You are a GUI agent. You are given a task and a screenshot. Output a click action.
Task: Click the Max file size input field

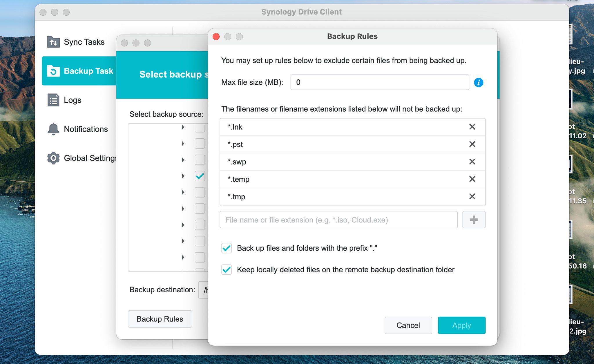tap(380, 82)
